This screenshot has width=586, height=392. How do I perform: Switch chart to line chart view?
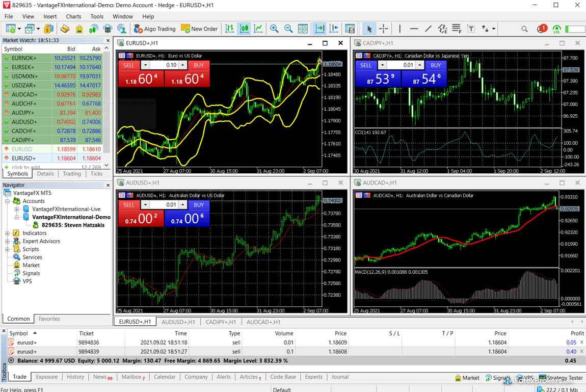coord(259,29)
